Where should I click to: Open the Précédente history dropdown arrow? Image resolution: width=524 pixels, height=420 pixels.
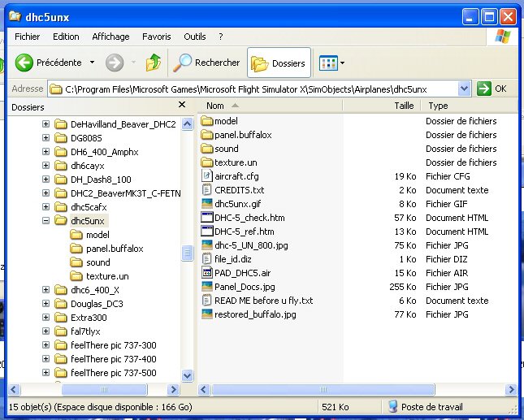point(93,63)
